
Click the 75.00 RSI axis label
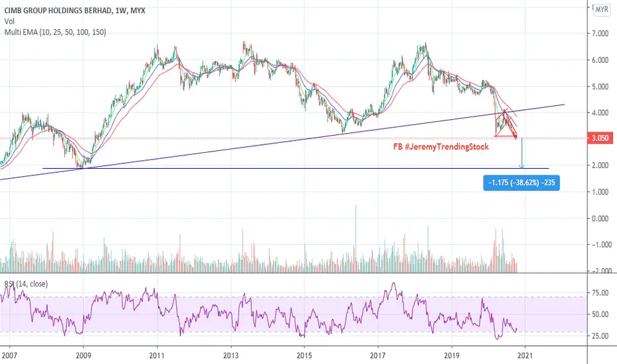click(600, 293)
